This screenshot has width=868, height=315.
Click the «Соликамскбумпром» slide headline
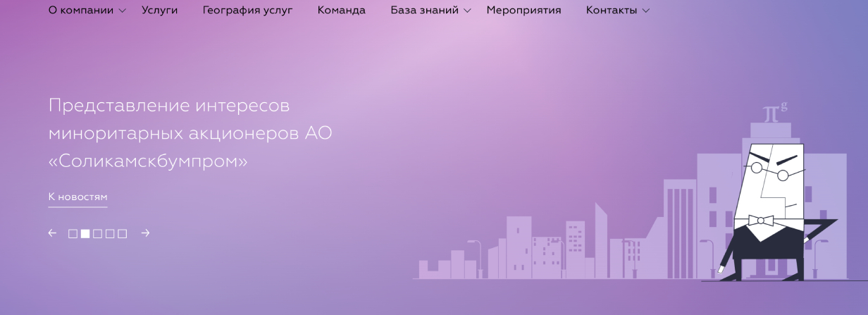click(x=190, y=133)
